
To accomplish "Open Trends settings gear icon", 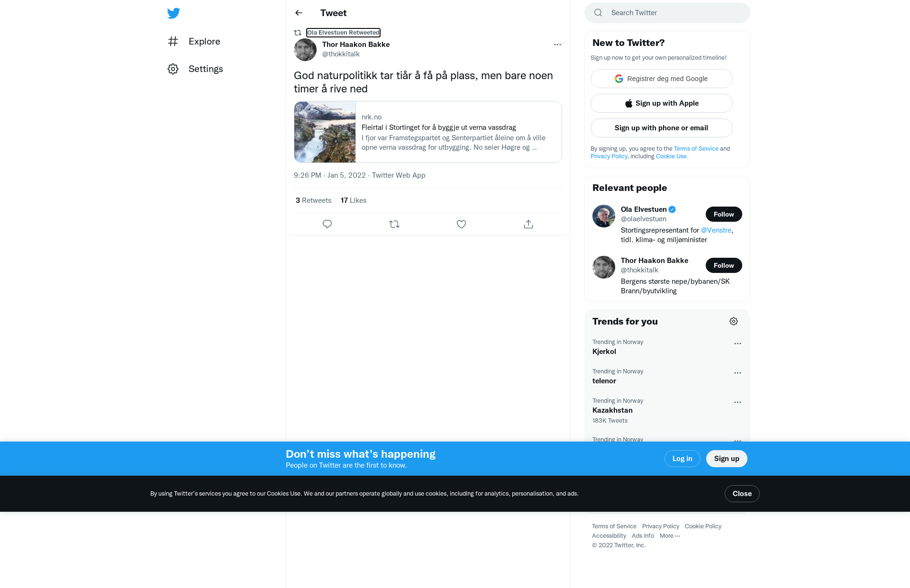I will (x=734, y=321).
